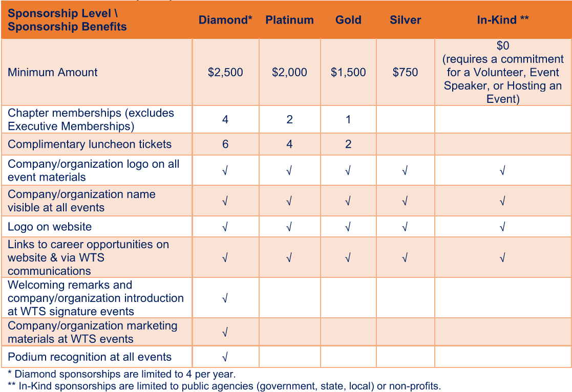Select the $750 Silver amount cell
The image size is (572, 392).
click(405, 72)
